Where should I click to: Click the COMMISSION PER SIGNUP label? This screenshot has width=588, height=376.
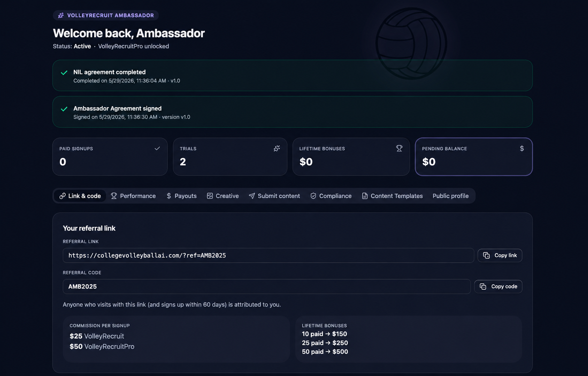tap(100, 326)
